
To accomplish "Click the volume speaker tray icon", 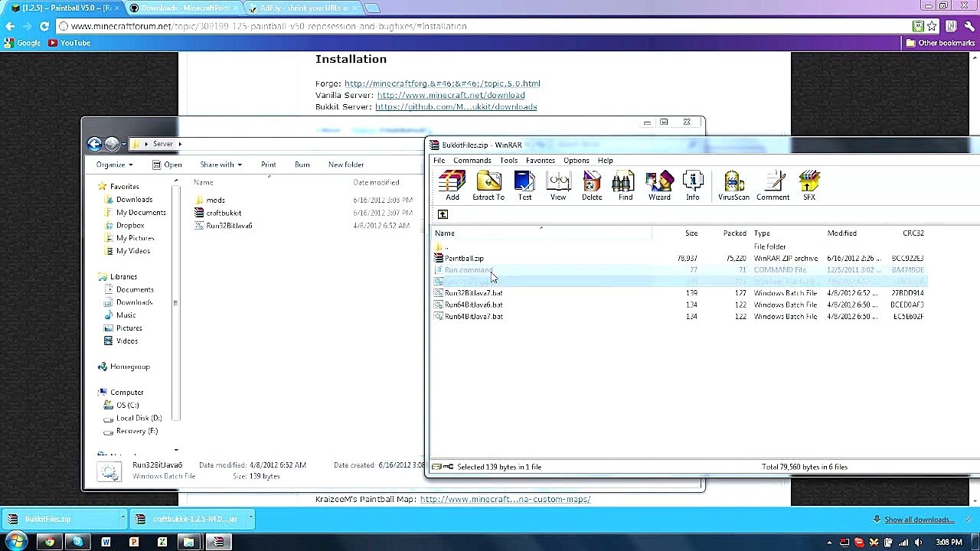I will click(x=918, y=543).
